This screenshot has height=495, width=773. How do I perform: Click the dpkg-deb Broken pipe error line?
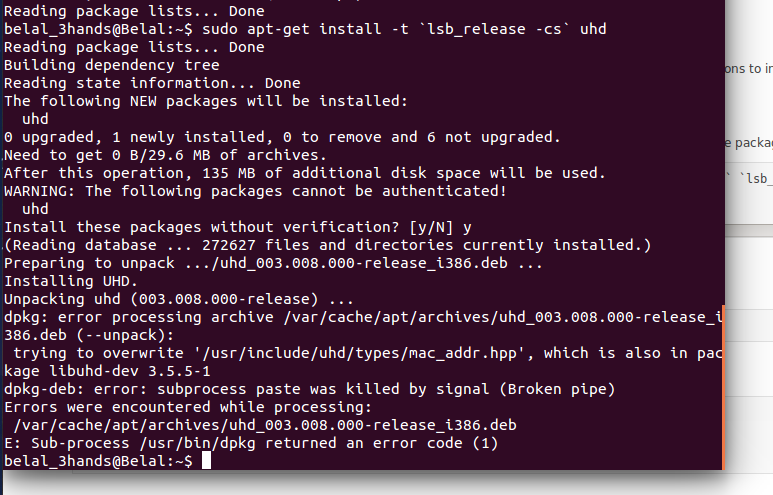point(310,389)
